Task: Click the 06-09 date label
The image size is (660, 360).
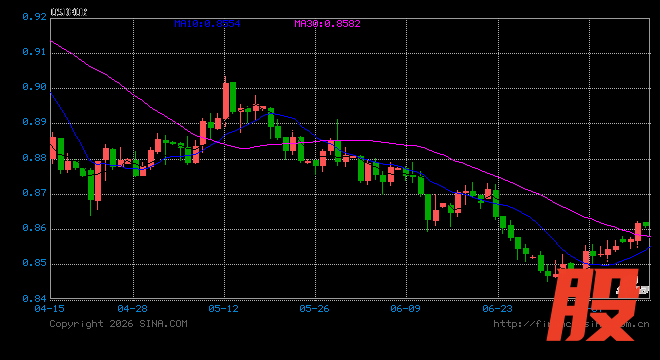Action: (405, 309)
